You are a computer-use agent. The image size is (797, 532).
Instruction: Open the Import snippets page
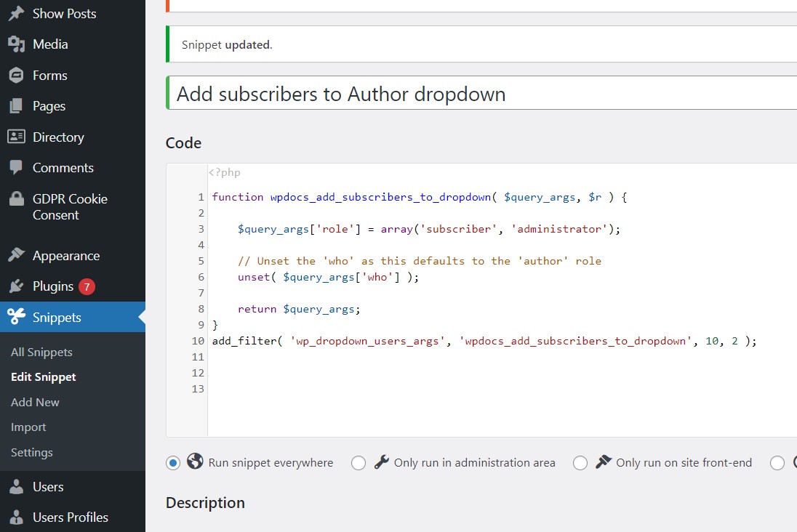coord(28,427)
